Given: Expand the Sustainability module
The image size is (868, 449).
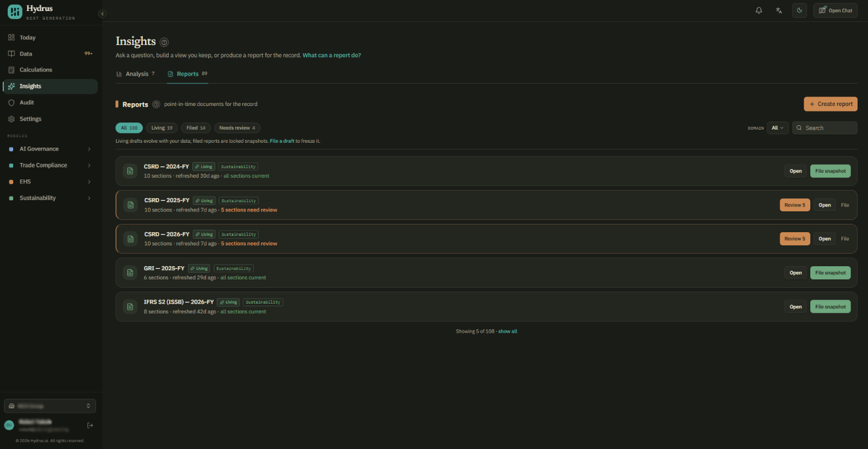Looking at the screenshot, I should click(50, 198).
